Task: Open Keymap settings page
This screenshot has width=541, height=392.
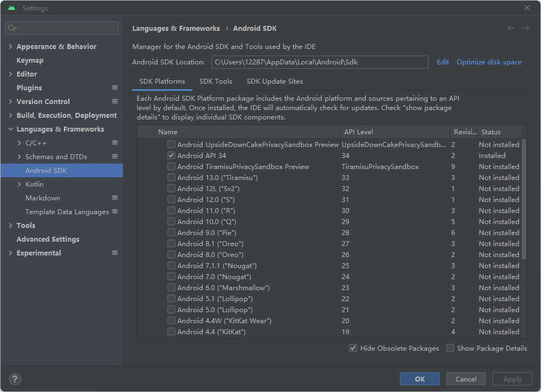Action: (x=30, y=61)
